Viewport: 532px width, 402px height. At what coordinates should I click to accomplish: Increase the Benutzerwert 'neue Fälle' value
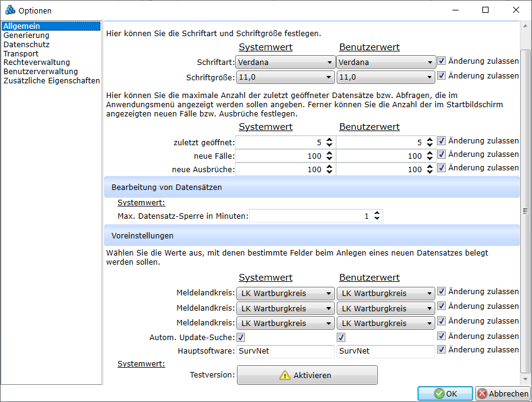(429, 153)
